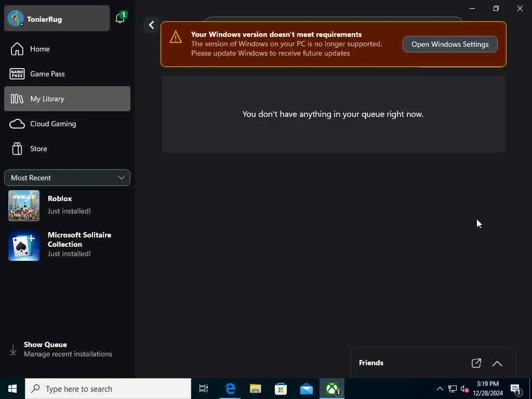Click Open Windows Settings button
The height and width of the screenshot is (399, 532).
click(450, 45)
